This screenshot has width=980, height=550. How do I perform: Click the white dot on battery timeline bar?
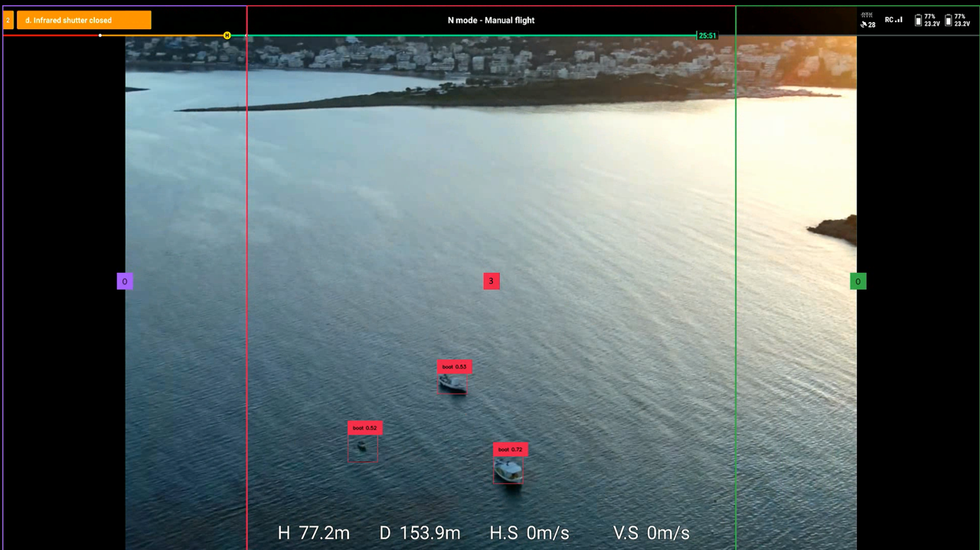100,35
